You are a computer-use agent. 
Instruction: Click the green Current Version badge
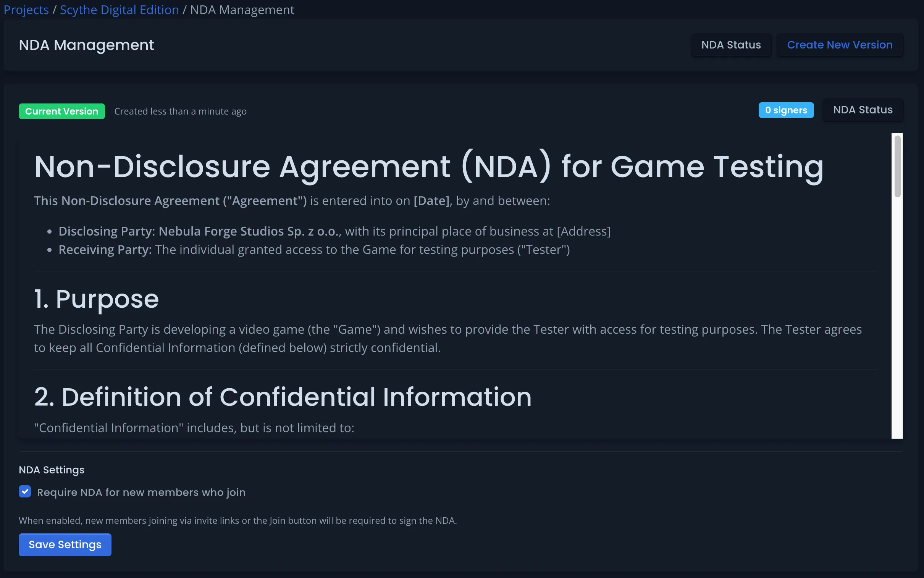[x=61, y=111]
